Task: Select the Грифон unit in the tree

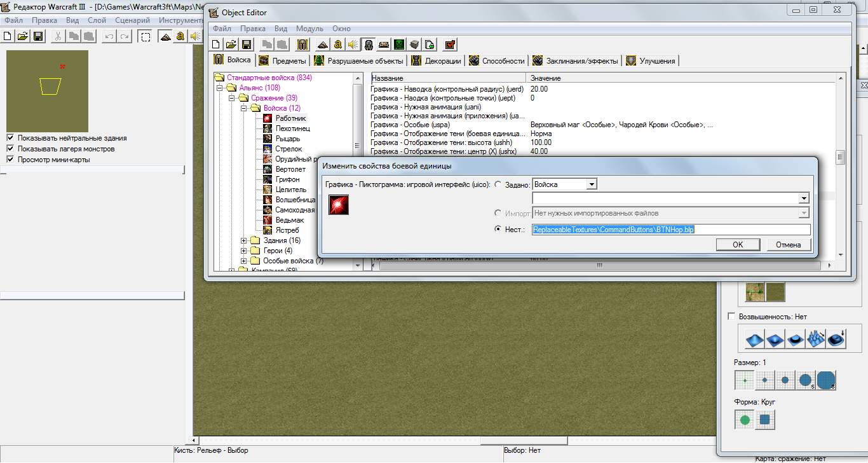Action: click(288, 179)
